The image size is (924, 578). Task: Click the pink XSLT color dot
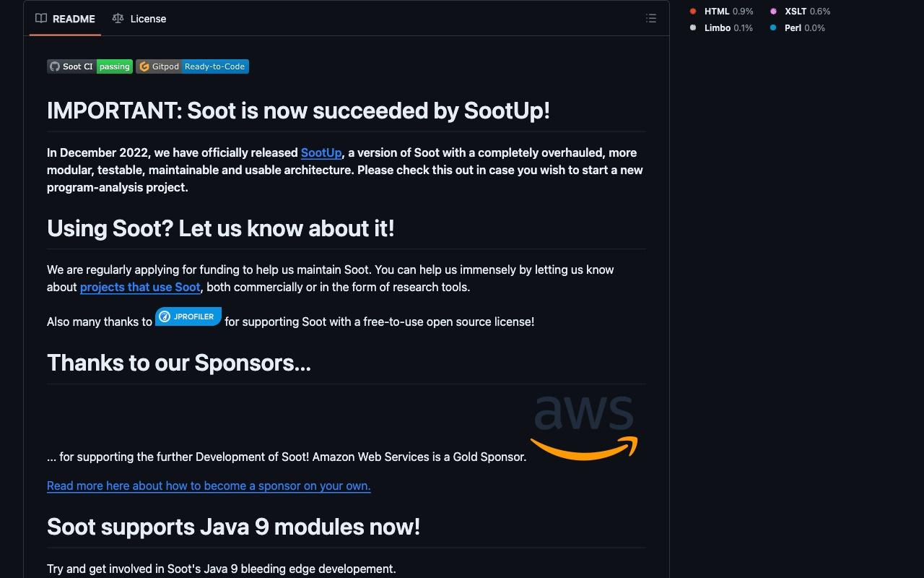point(773,12)
